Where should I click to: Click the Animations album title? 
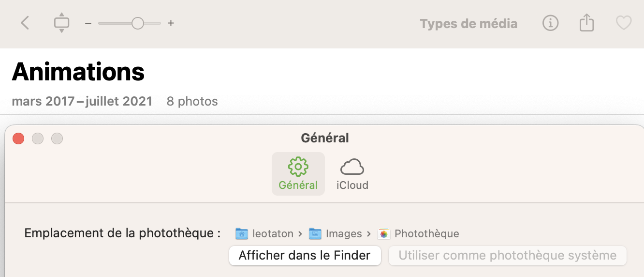click(x=78, y=72)
